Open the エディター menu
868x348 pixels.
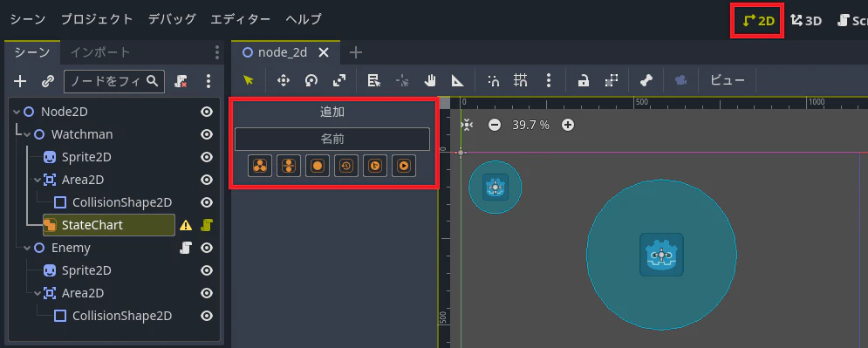point(240,19)
